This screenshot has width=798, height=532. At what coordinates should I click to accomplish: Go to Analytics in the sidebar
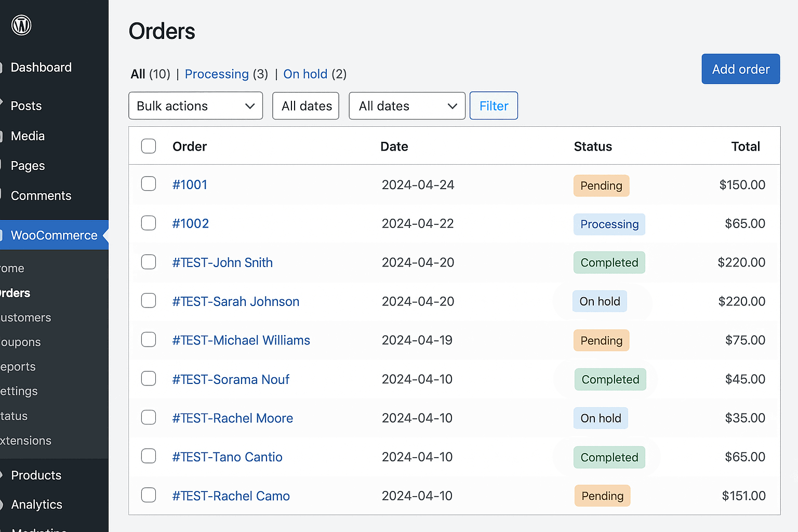click(37, 504)
